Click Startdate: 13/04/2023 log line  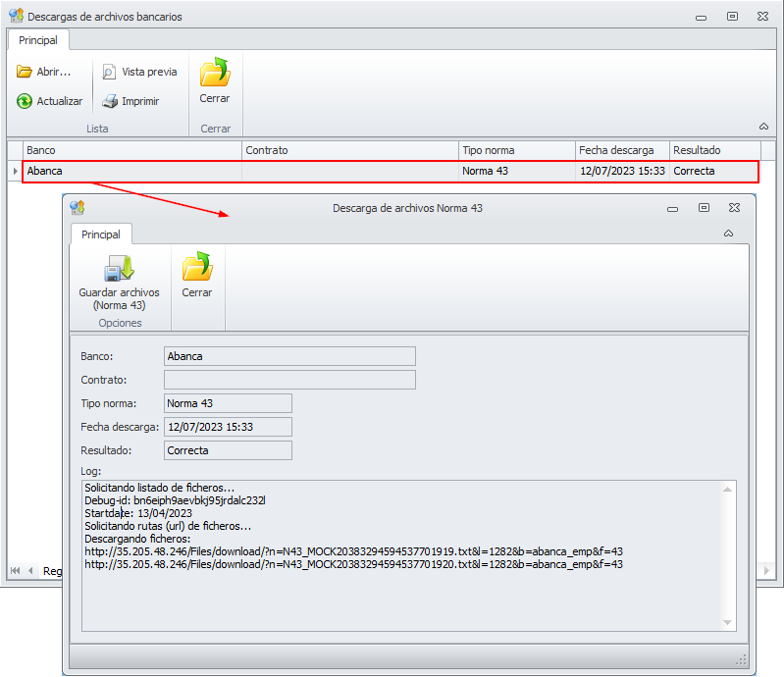coord(138,513)
